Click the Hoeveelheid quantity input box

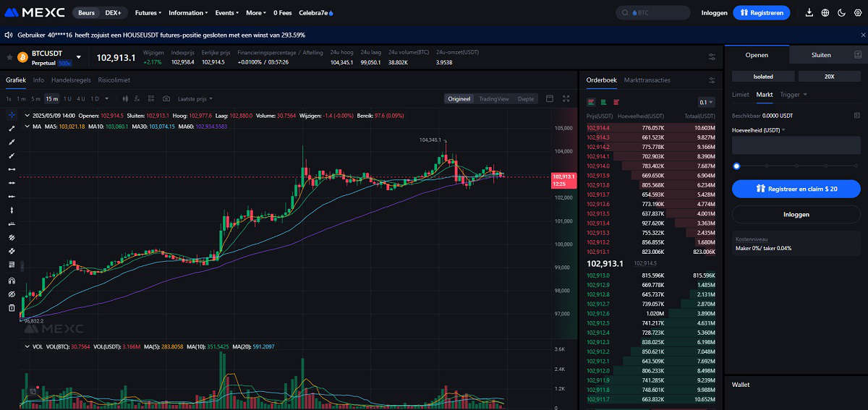pos(796,145)
